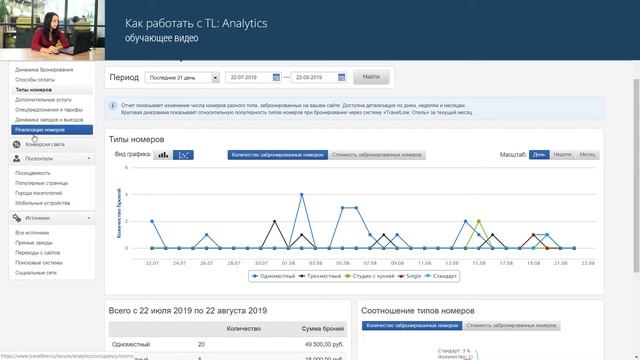Click the blue info icon in report description
The height and width of the screenshot is (360, 640).
113,105
